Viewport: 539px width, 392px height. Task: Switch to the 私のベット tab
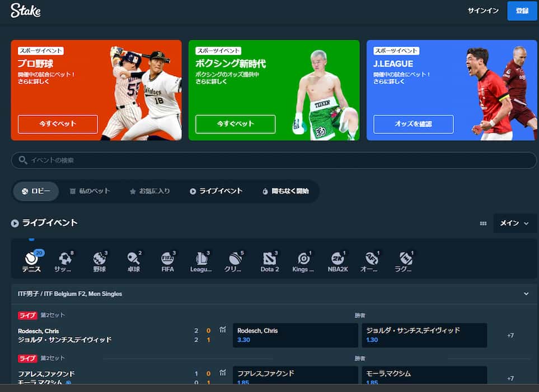pyautogui.click(x=90, y=191)
